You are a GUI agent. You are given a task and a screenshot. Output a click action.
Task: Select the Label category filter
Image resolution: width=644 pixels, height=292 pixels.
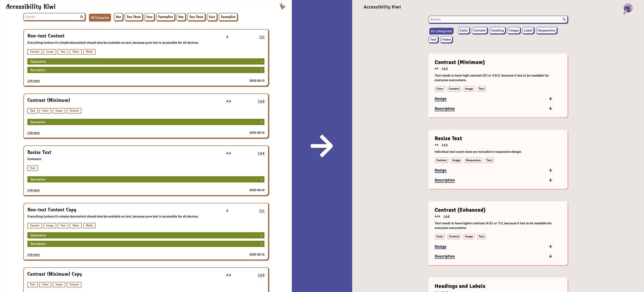[528, 31]
